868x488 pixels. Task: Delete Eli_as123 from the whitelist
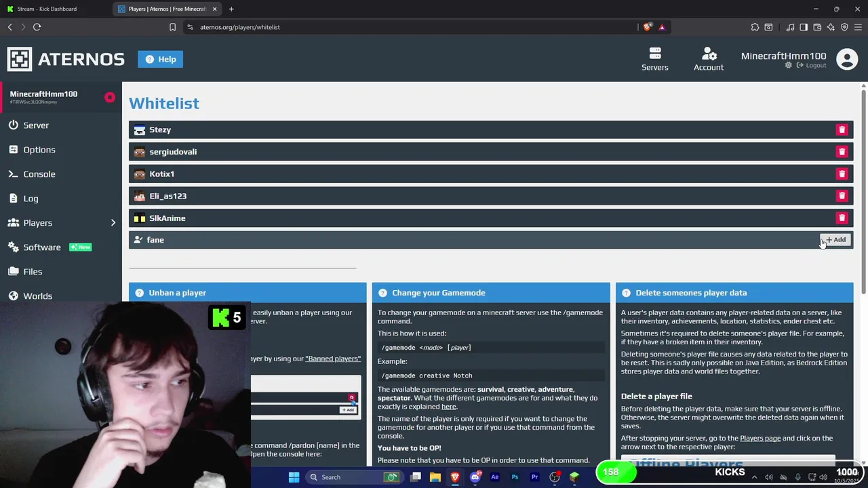tap(842, 196)
